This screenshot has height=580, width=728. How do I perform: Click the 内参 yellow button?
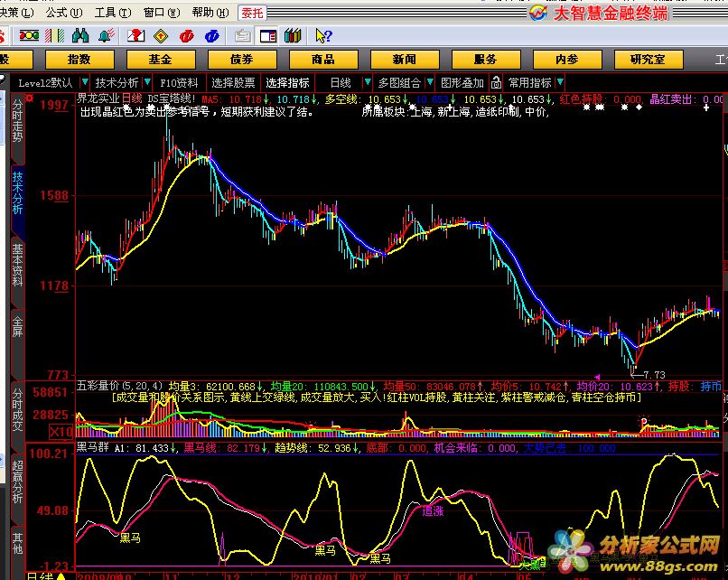pos(567,60)
